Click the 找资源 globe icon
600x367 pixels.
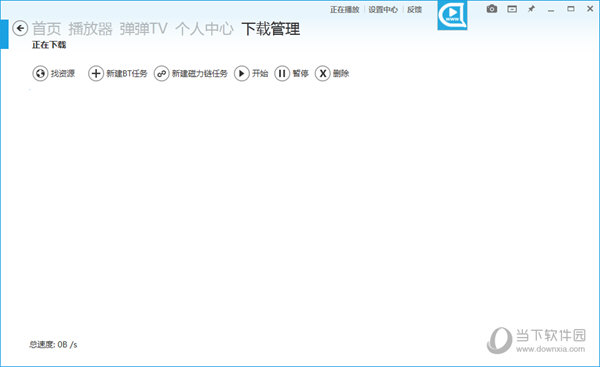[x=40, y=73]
